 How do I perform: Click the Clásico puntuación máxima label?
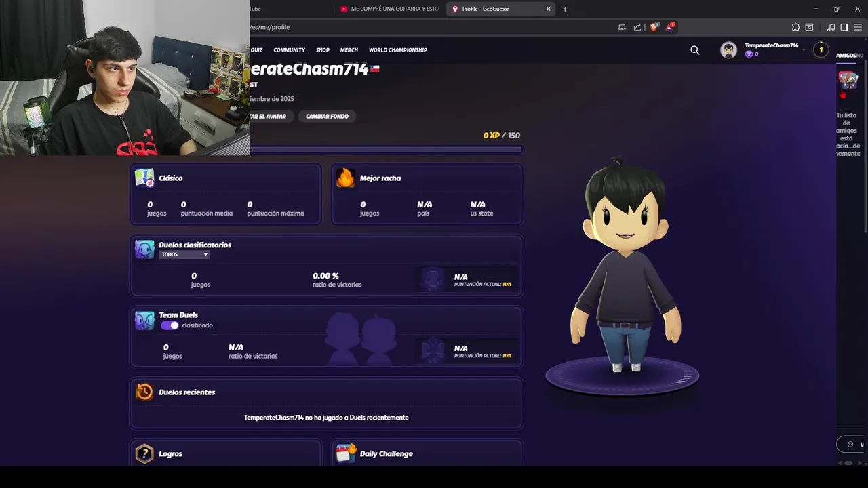(275, 213)
